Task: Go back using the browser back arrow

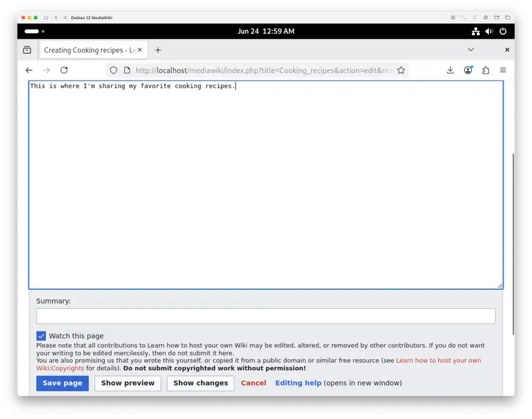Action: click(29, 70)
